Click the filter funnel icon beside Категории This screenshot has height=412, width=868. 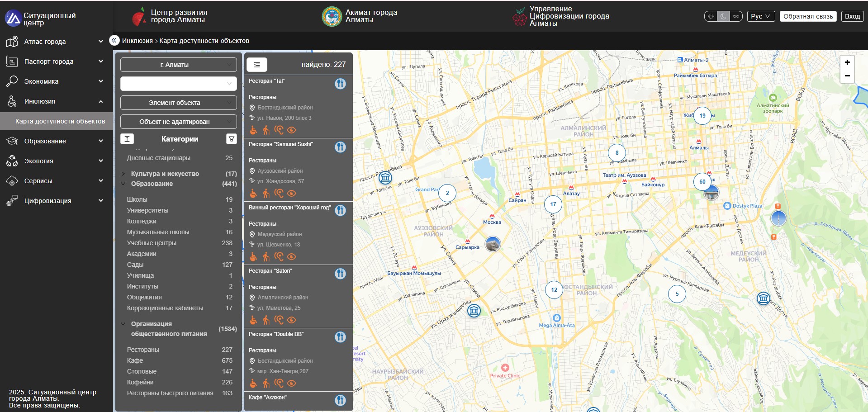pos(231,139)
